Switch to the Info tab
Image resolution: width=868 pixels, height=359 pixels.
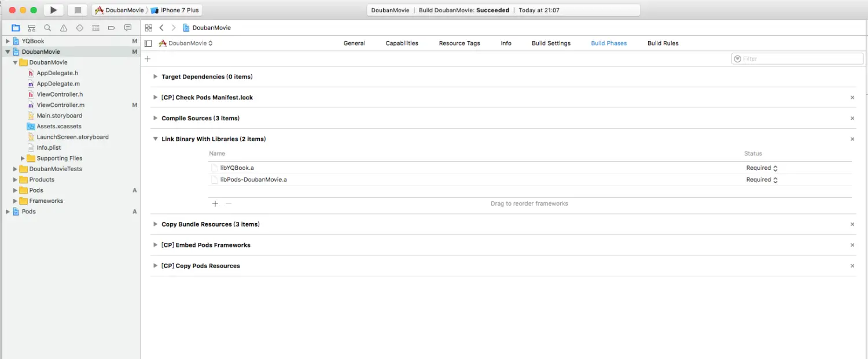coord(506,43)
